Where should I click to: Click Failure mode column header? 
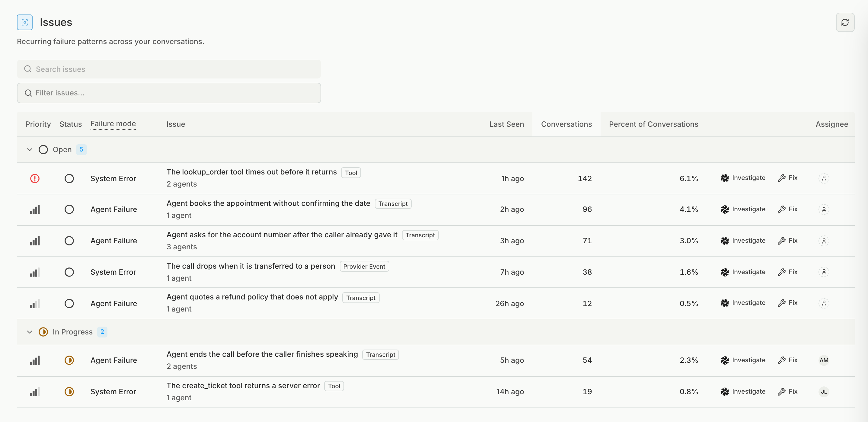[113, 124]
